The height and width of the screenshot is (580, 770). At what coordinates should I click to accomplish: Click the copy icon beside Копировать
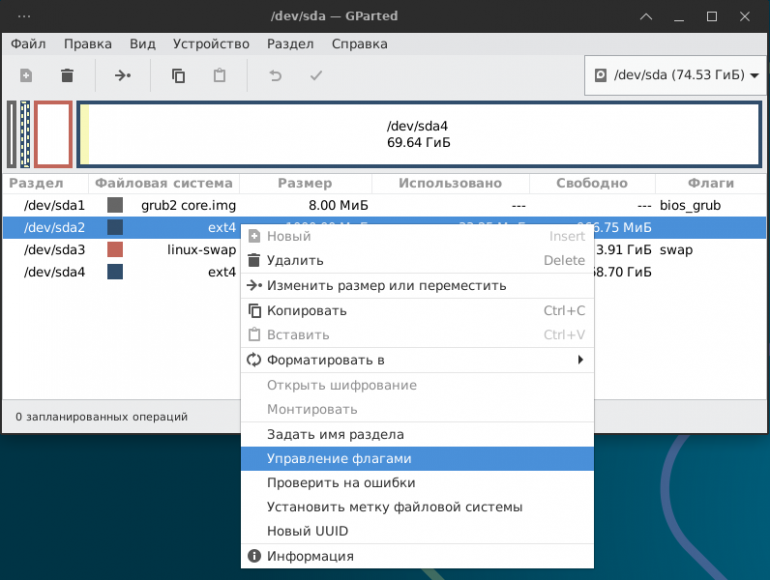point(254,310)
